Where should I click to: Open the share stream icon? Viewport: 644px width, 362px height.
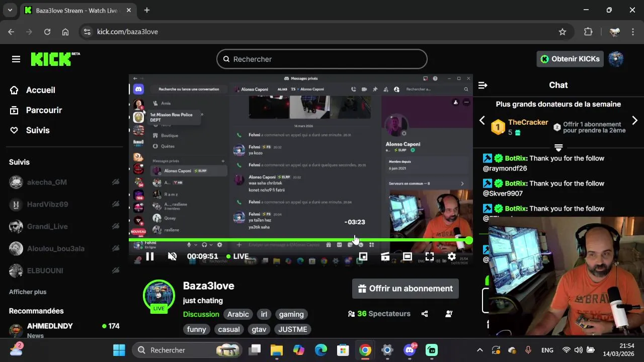[425, 314]
